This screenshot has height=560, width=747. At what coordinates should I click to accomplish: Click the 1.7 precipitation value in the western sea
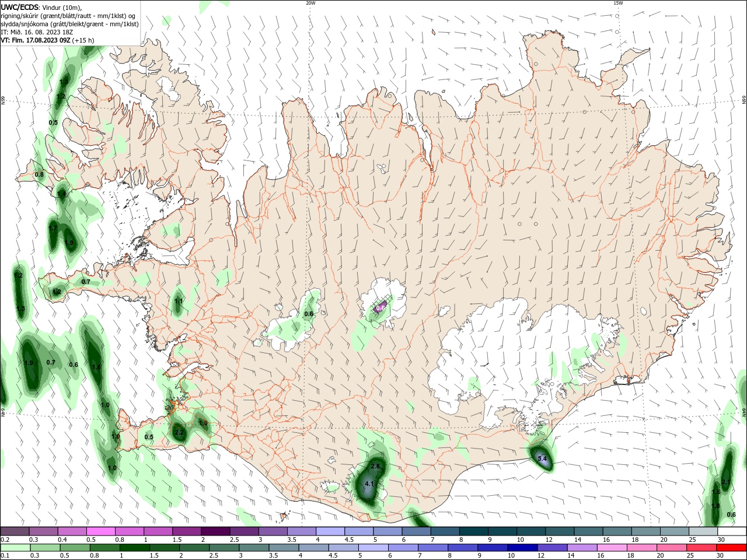click(53, 229)
